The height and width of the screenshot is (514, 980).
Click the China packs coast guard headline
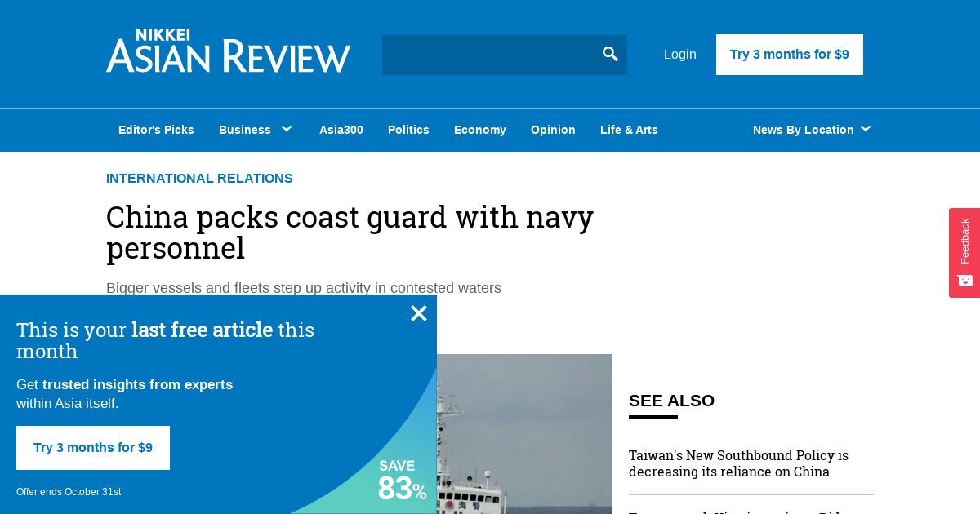(350, 233)
